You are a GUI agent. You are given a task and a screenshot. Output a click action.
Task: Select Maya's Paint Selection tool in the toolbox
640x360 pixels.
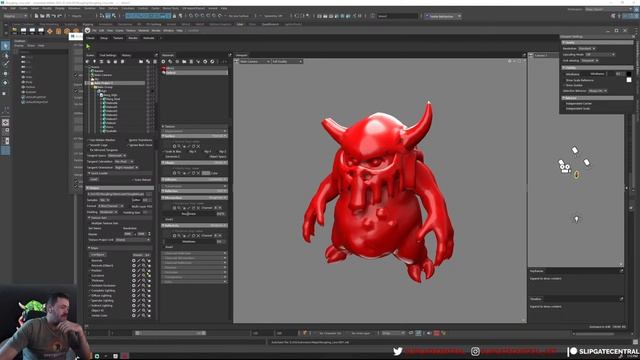point(5,64)
